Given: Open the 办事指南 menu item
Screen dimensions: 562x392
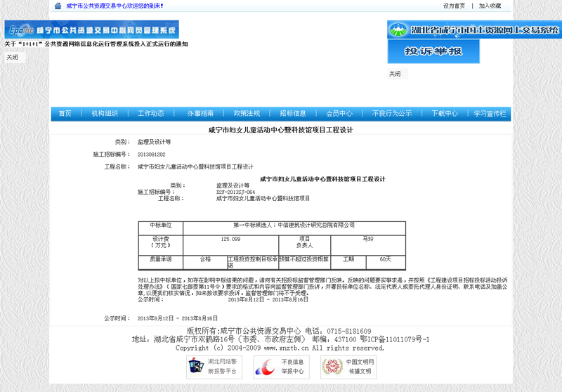Looking at the screenshot, I should coord(200,114).
